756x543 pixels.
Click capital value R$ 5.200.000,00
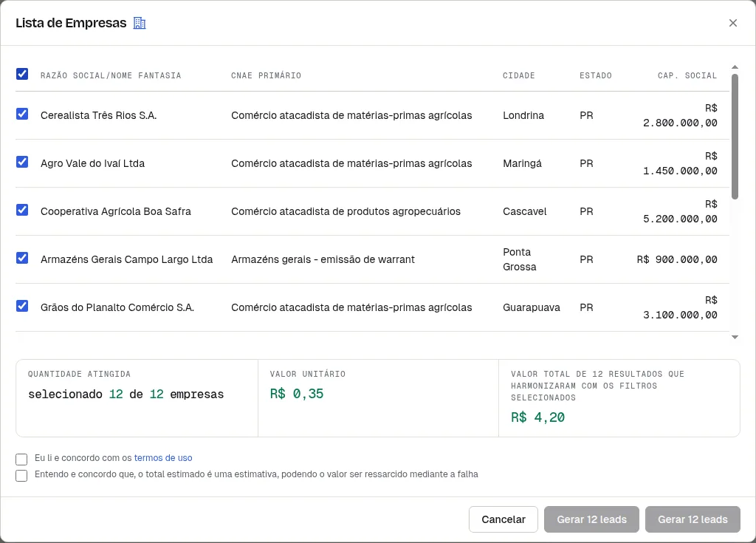680,211
